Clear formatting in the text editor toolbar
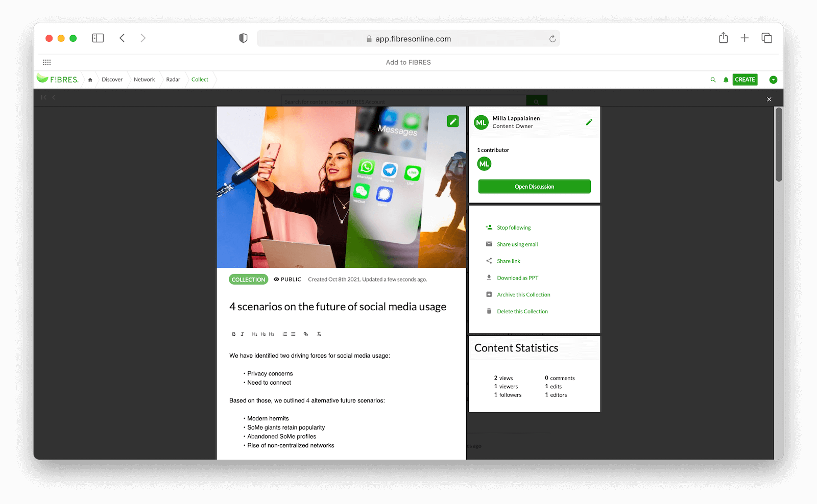 319,334
